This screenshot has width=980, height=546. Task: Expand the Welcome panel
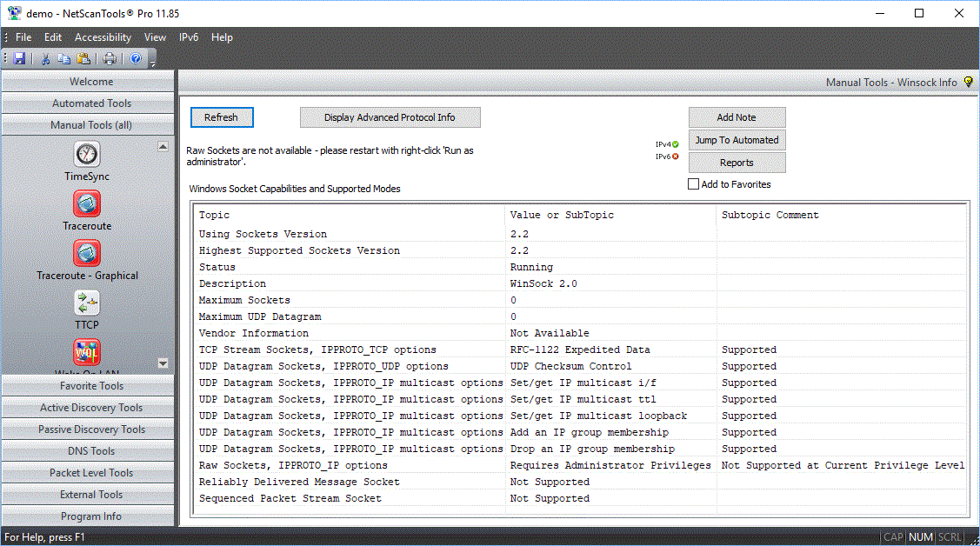click(x=88, y=81)
